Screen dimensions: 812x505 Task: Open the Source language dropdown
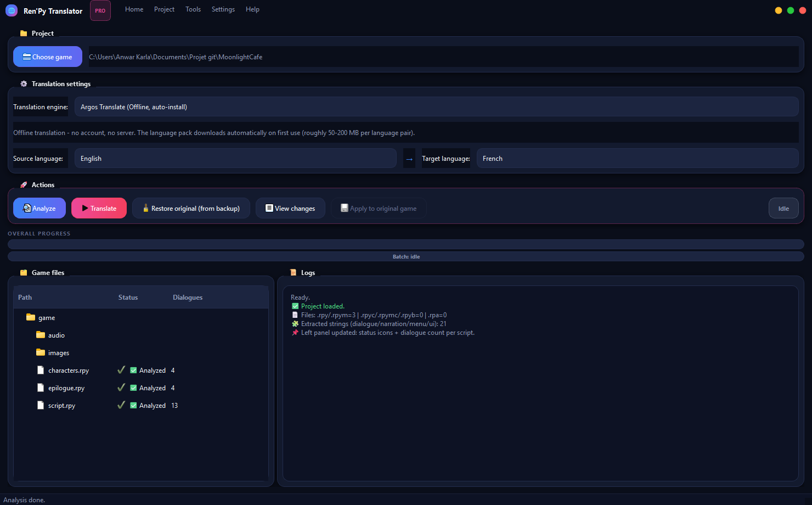(235, 158)
